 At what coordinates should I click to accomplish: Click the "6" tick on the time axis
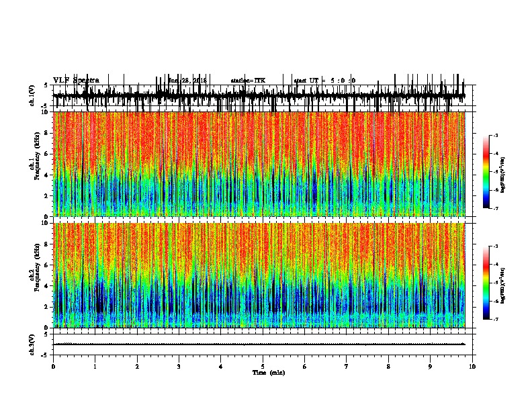click(305, 367)
